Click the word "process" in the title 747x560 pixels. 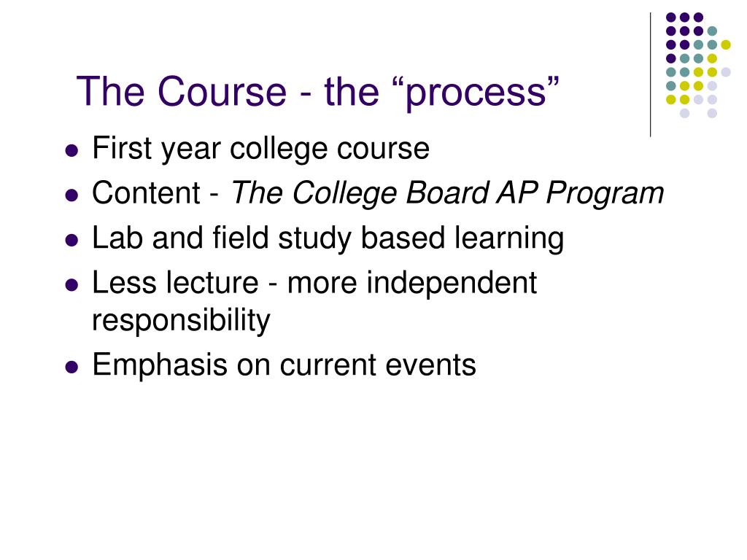click(476, 93)
